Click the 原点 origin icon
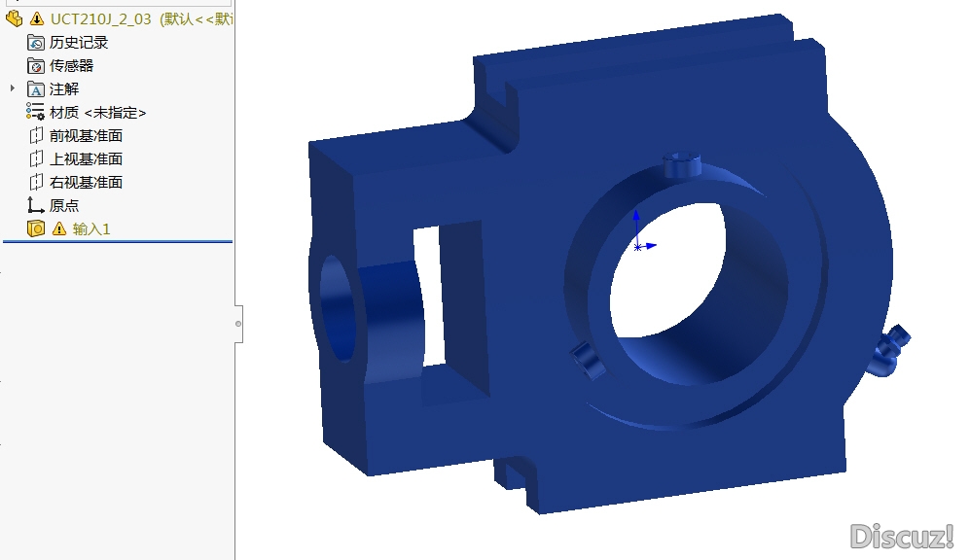The image size is (970, 560). point(35,205)
